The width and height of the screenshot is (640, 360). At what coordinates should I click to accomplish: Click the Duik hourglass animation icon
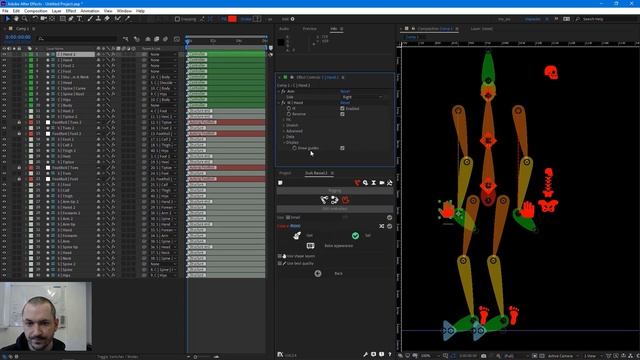(373, 183)
